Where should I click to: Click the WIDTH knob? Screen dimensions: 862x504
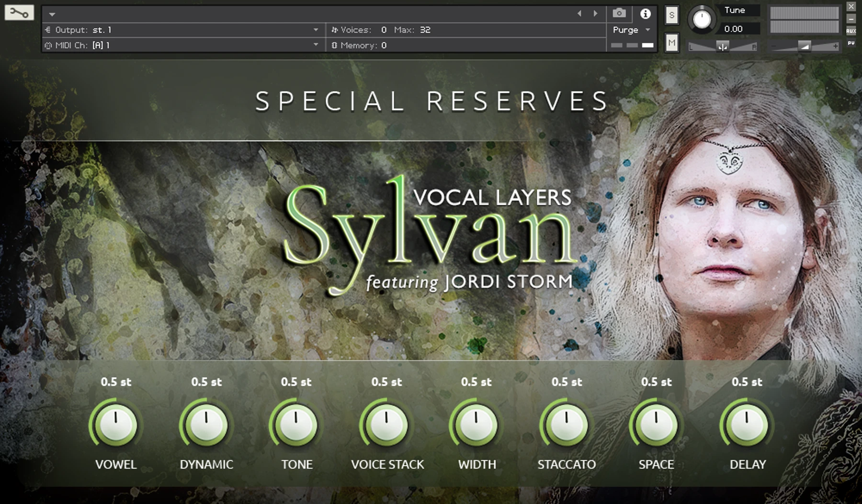(476, 424)
